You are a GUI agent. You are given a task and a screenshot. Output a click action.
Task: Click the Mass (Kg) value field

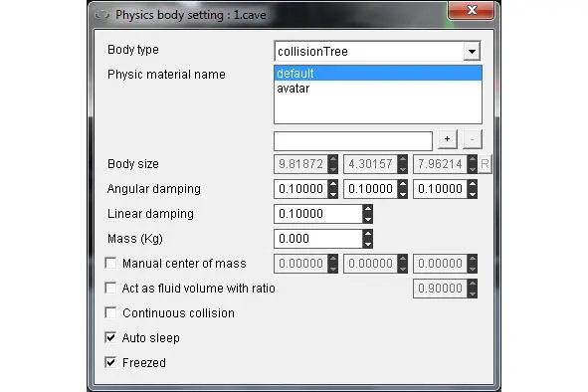(318, 239)
